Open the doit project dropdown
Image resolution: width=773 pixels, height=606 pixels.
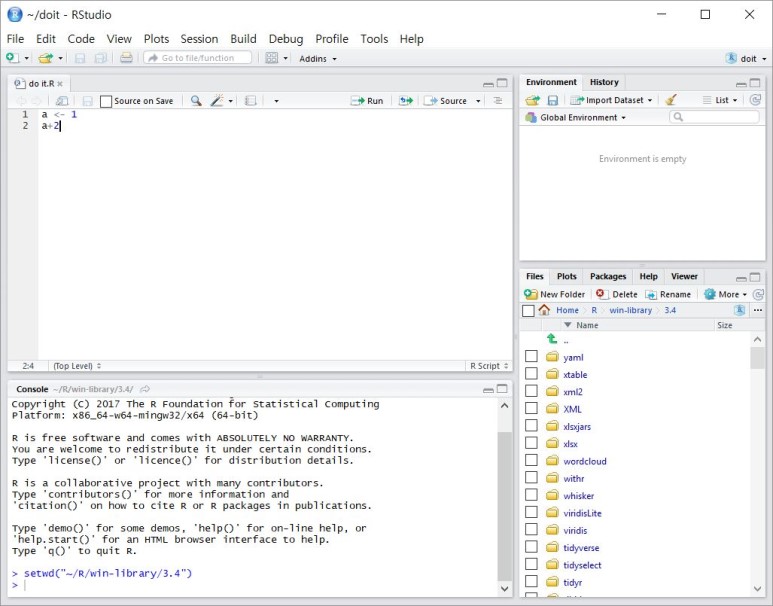pos(746,58)
